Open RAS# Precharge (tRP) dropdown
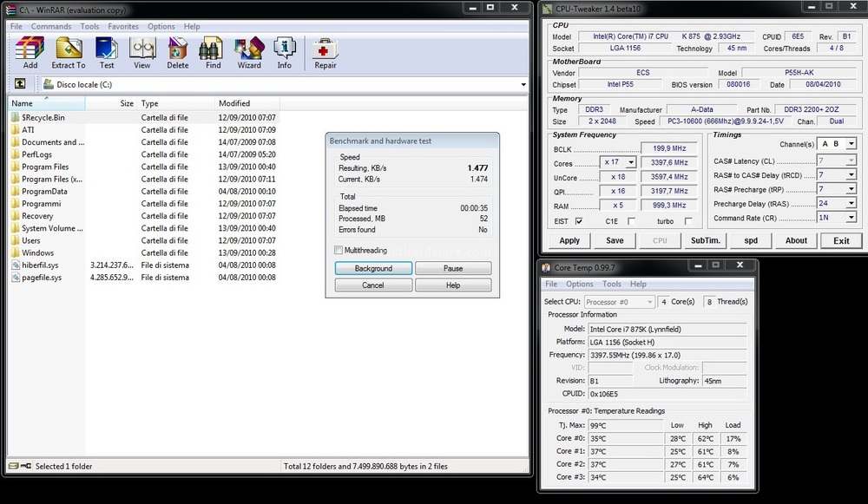Screen dimensions: 868x504 [852, 189]
